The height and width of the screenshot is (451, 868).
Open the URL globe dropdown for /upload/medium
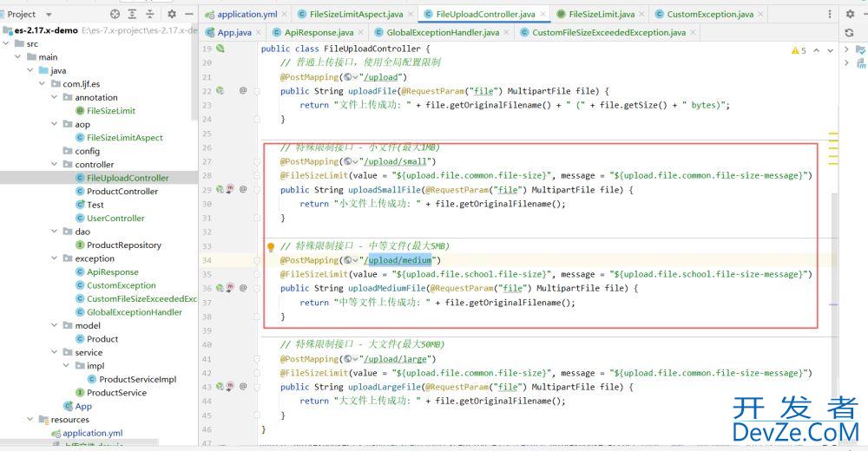coord(350,260)
